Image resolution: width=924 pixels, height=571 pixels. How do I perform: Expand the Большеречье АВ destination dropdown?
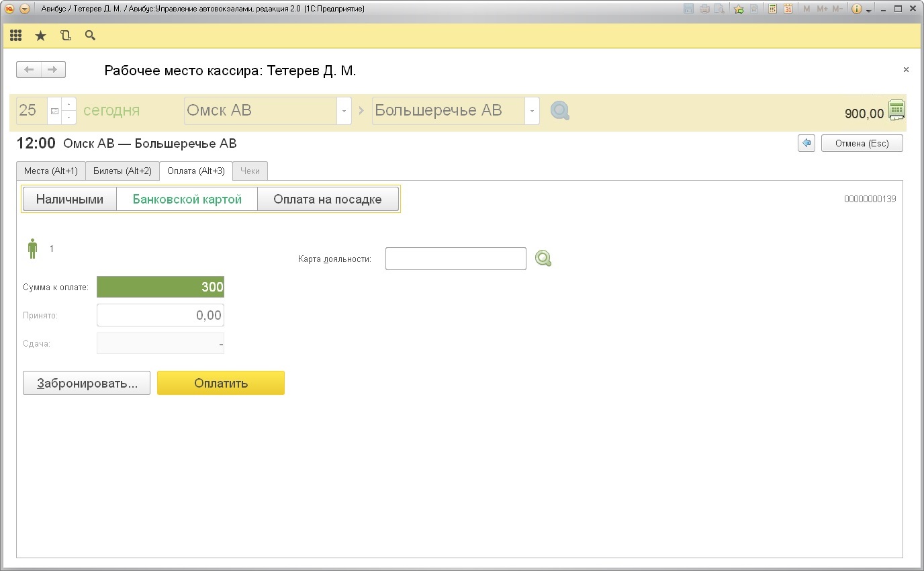click(x=532, y=111)
